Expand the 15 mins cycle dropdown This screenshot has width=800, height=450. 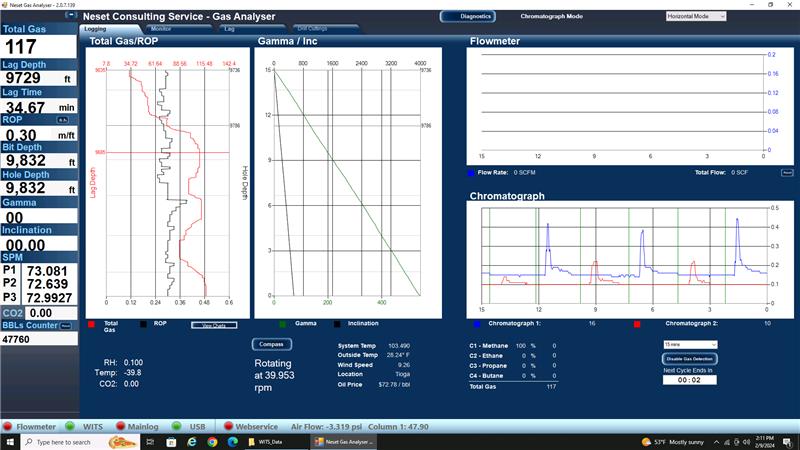690,343
